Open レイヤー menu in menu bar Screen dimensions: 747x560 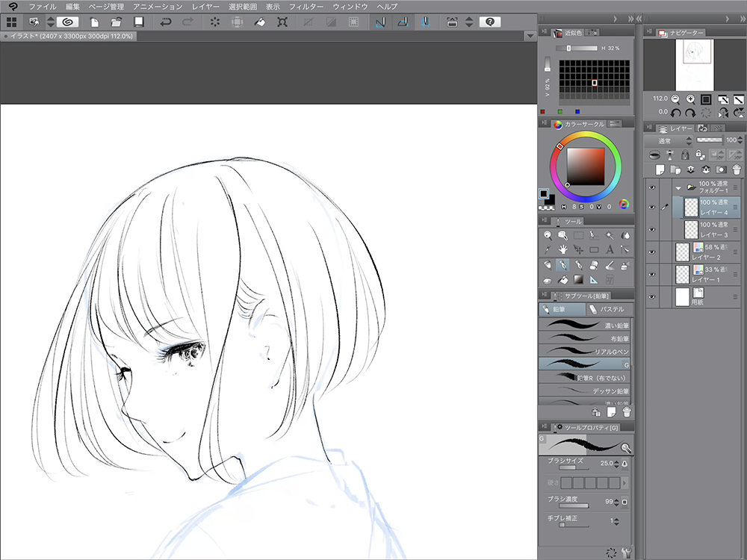coord(206,7)
